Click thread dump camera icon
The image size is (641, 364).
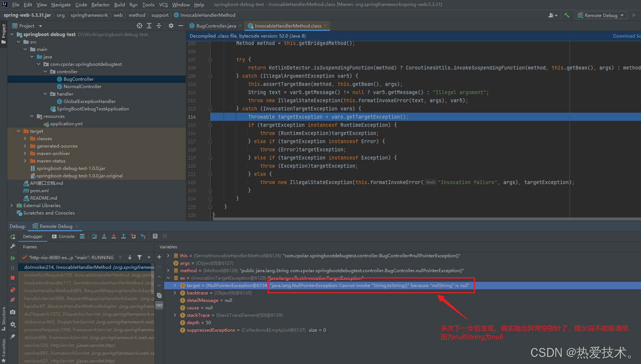point(13,312)
